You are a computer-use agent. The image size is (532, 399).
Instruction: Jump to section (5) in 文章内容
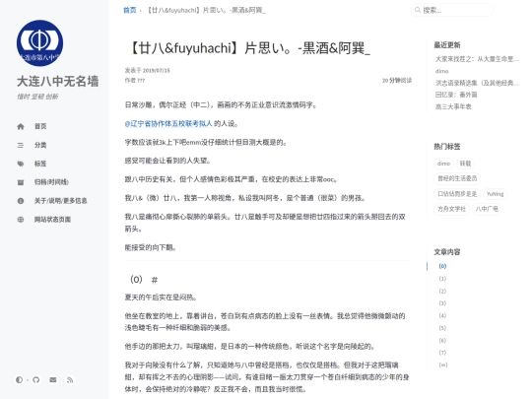point(442,328)
